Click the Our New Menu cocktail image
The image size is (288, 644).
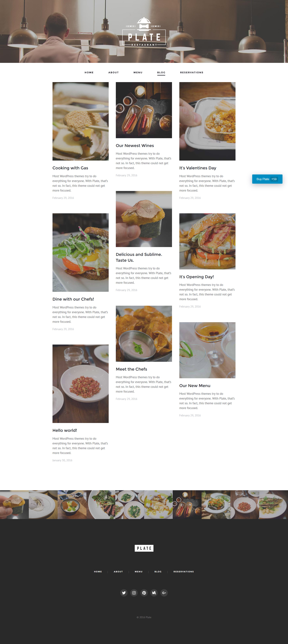207,350
